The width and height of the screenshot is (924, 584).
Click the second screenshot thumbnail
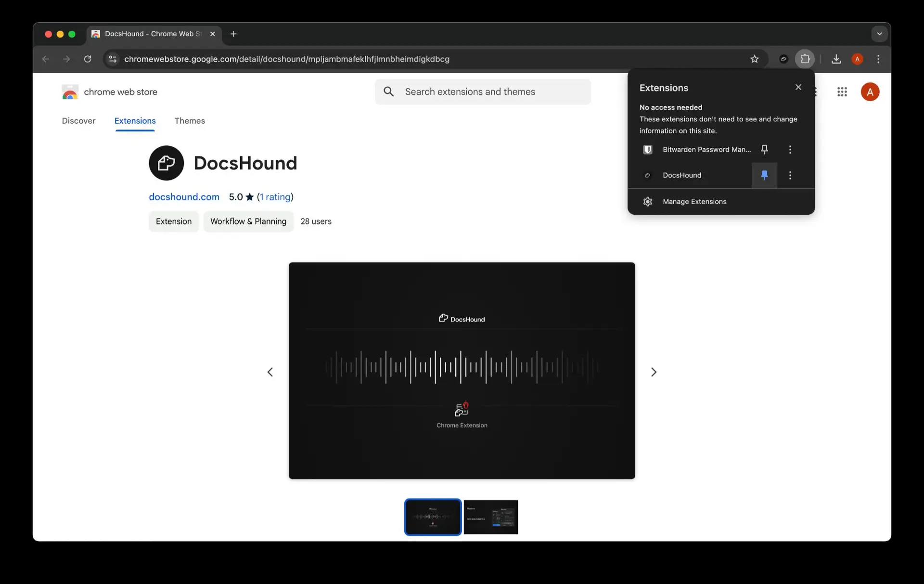pos(490,516)
